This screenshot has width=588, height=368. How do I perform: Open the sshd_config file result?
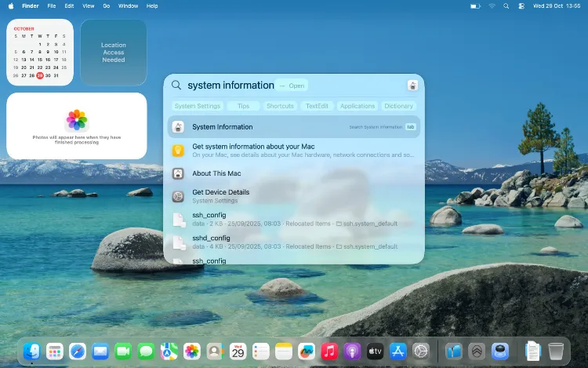click(211, 238)
